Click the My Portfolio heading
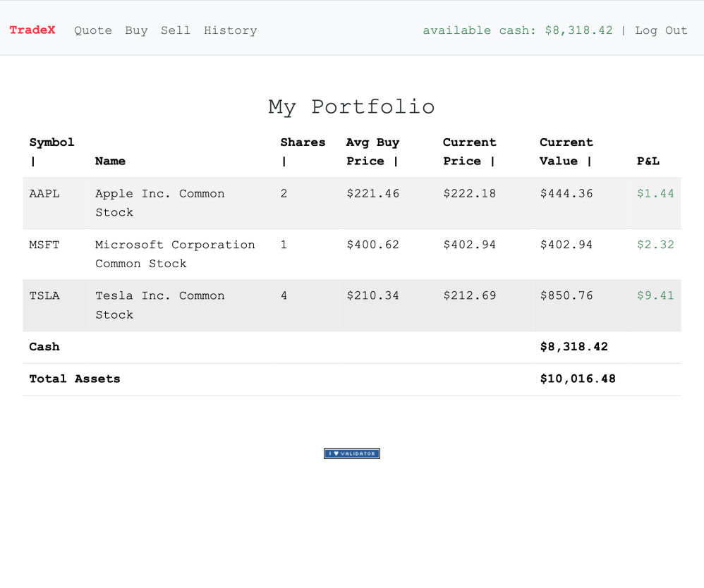The width and height of the screenshot is (704, 588). (x=351, y=106)
